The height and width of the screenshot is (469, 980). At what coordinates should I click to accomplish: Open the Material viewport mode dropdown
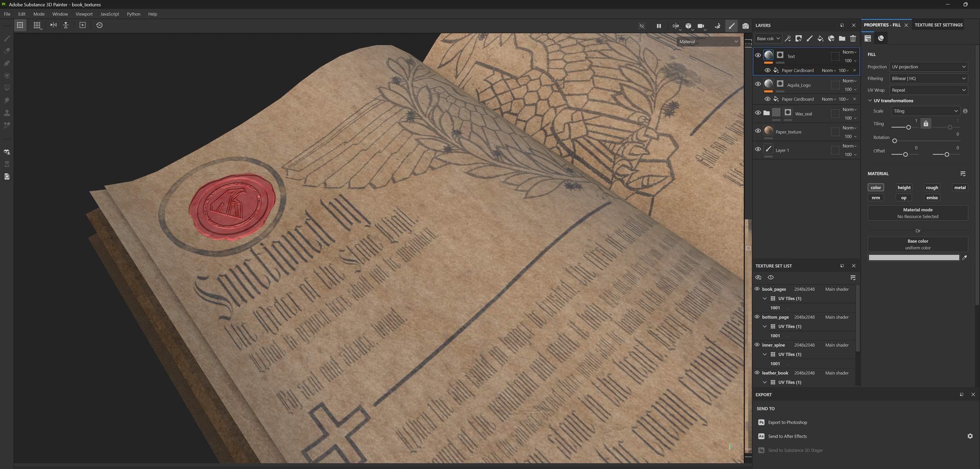708,42
